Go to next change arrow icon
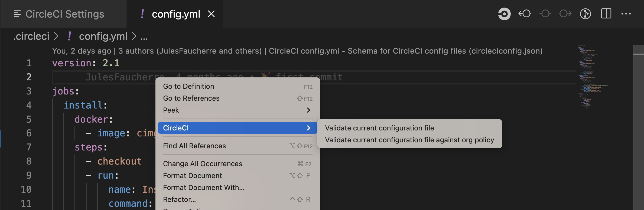 (x=565, y=14)
